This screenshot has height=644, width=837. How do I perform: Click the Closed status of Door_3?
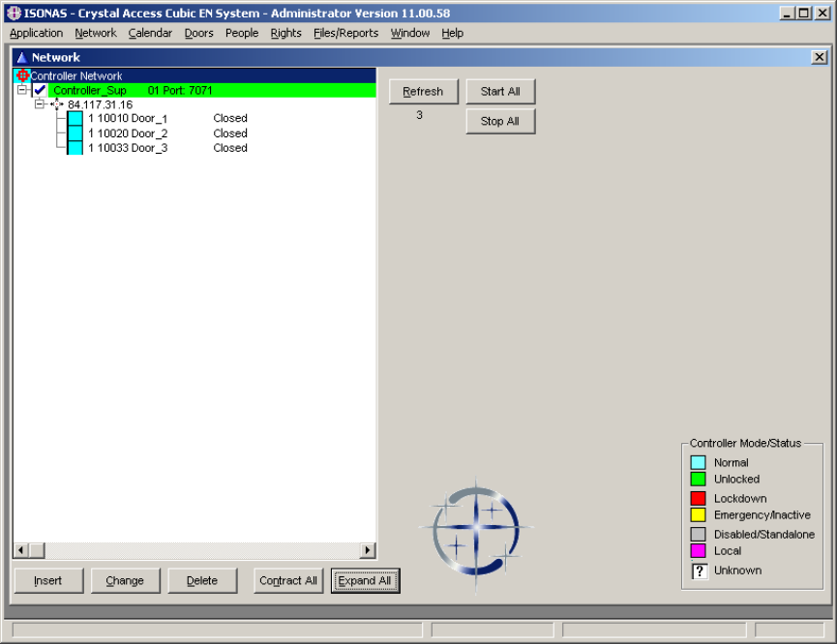230,148
